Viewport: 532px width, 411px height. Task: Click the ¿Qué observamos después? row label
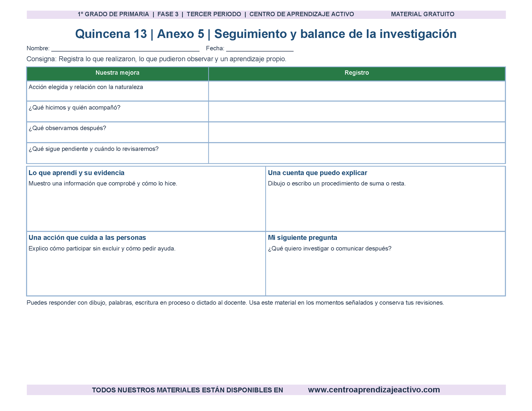(x=67, y=128)
